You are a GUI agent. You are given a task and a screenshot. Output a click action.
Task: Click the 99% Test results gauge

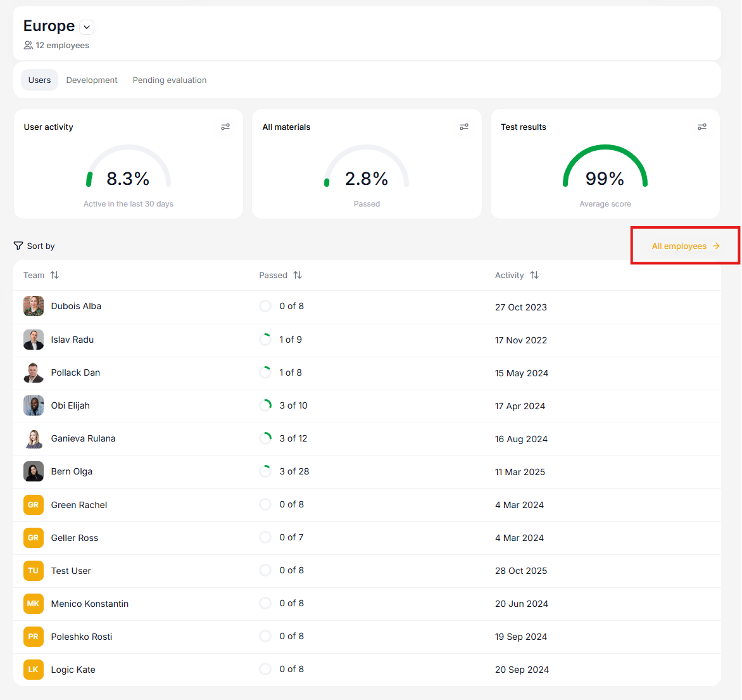coord(605,170)
